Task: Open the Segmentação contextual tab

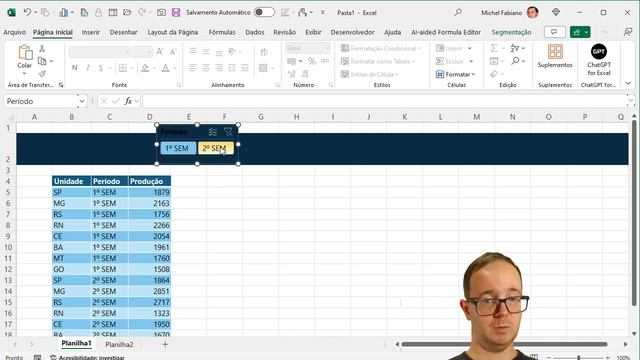Action: [511, 32]
